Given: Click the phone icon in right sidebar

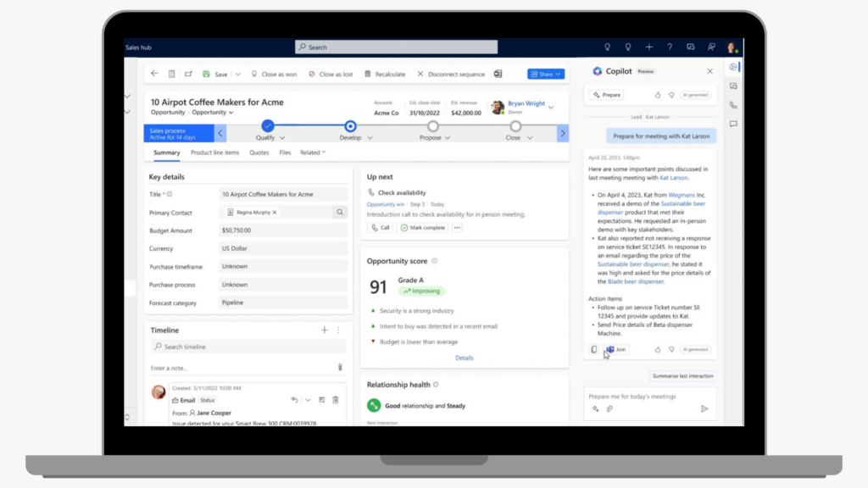Looking at the screenshot, I should 733,105.
